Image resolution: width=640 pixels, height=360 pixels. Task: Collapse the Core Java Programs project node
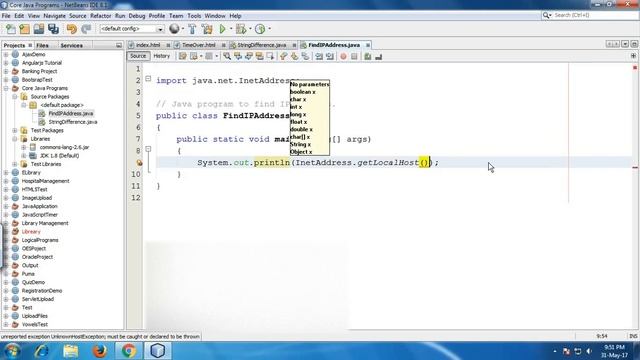tap(6, 88)
